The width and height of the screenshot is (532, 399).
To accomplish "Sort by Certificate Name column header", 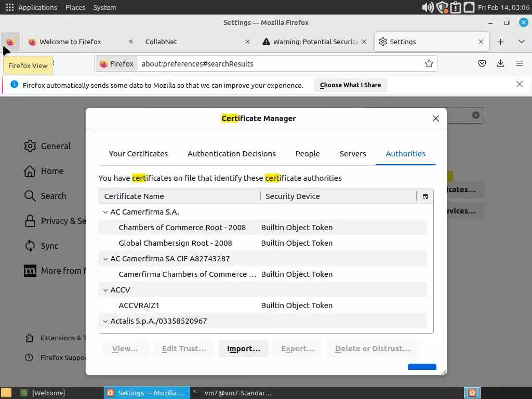I will click(180, 196).
